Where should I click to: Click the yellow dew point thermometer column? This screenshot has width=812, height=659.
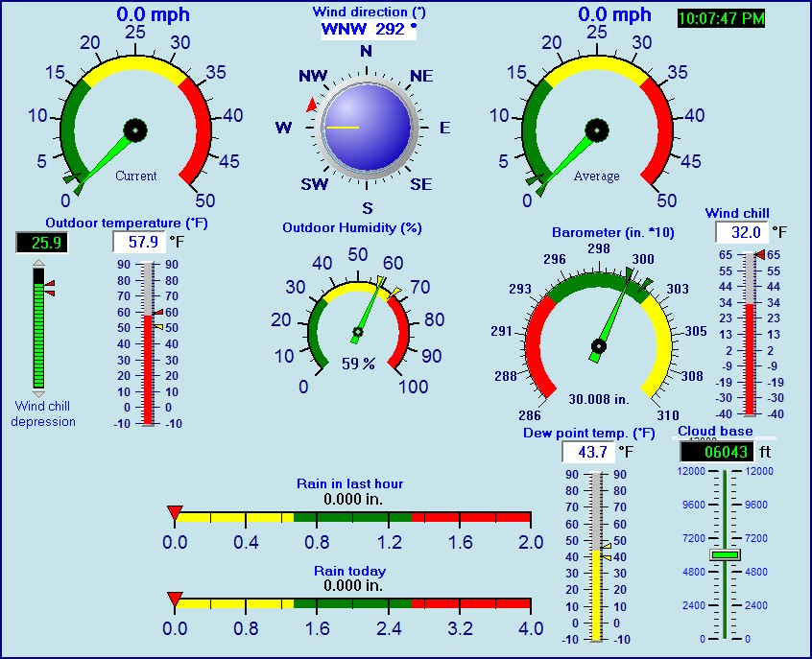tap(595, 595)
